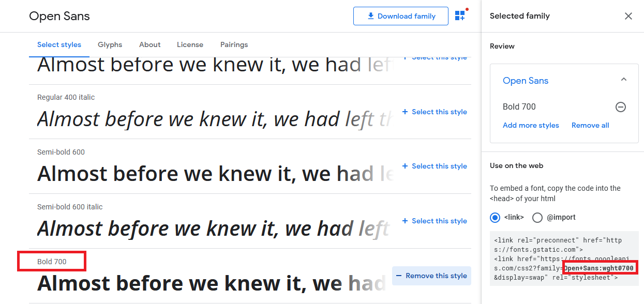Switch to the Glyphs tab
This screenshot has width=644, height=304.
point(110,44)
